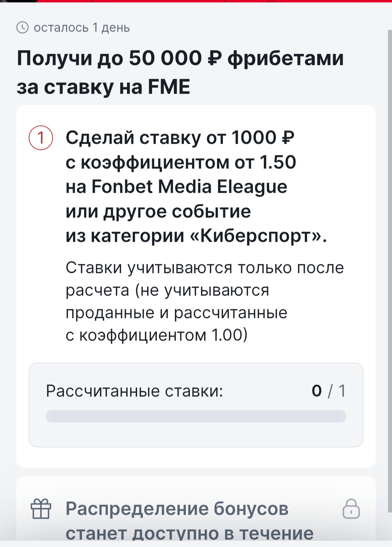Tap the 0 / 1 bets counter
This screenshot has height=547, width=392.
328,391
